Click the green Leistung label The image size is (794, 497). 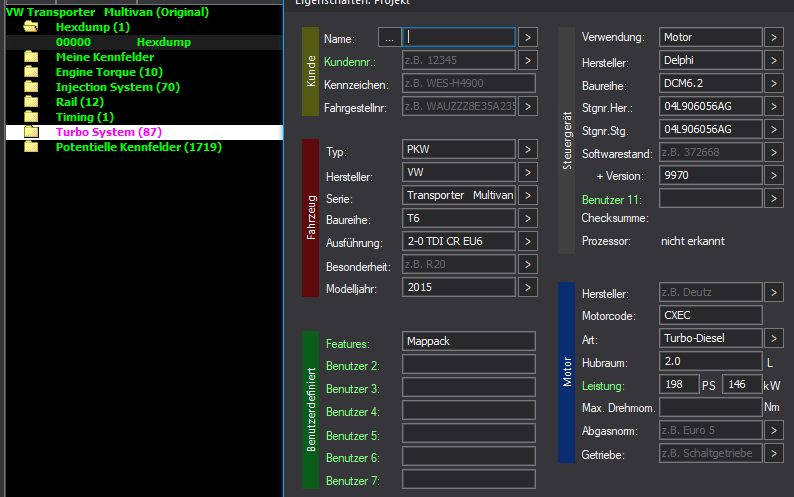click(603, 386)
